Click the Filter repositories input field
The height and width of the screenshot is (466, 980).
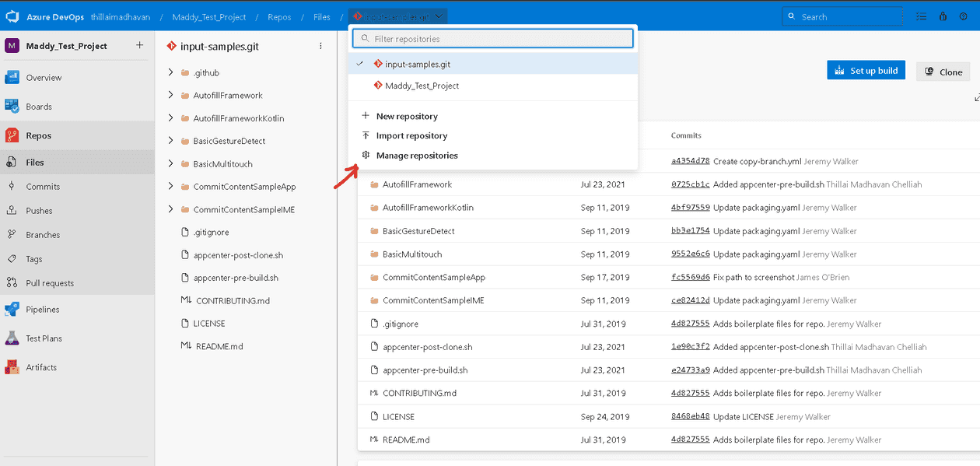pos(492,37)
